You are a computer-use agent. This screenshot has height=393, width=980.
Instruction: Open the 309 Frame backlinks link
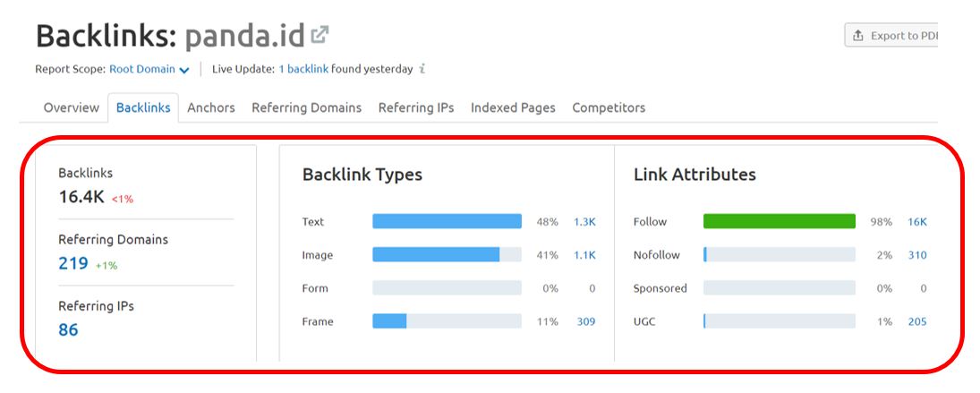tap(585, 321)
